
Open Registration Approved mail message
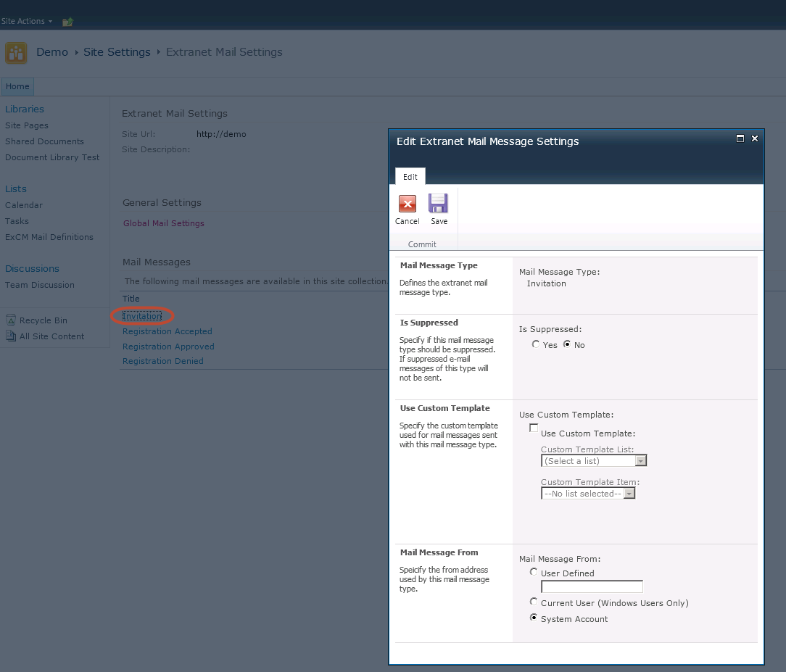(x=168, y=347)
